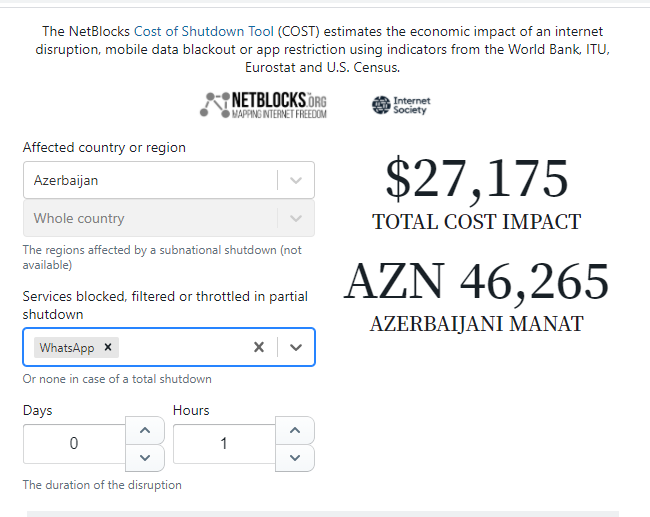Select the AZN 46,265 manat amount
Image resolution: width=650 pixels, height=517 pixels.
[x=476, y=282]
